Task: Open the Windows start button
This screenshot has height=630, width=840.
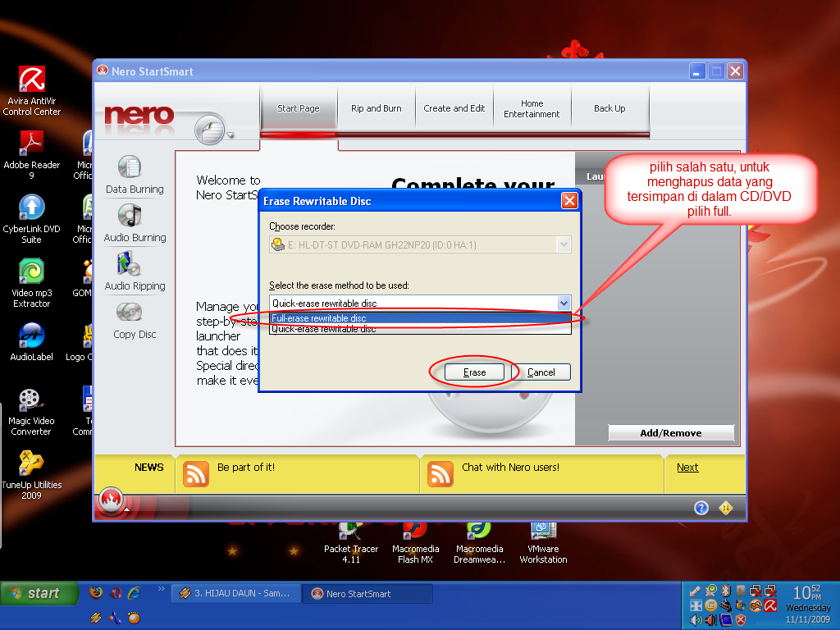Action: (39, 593)
